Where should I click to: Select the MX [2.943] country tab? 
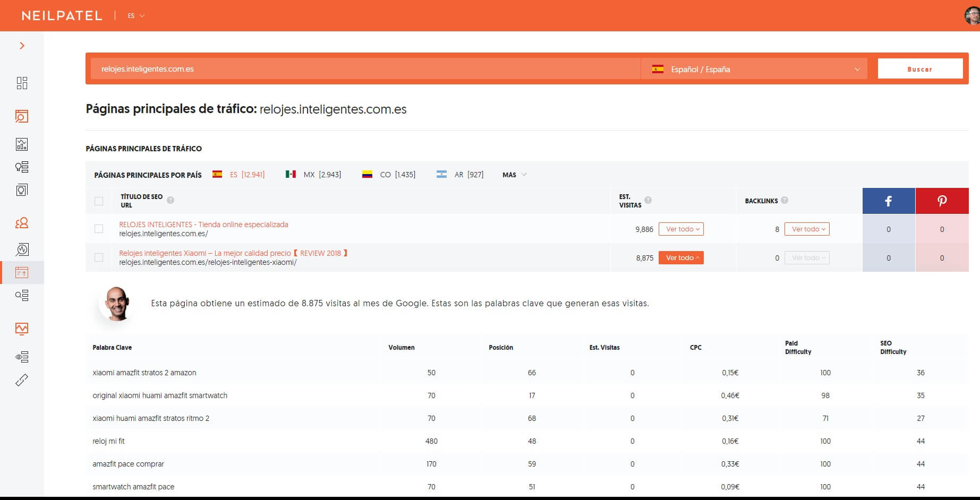pyautogui.click(x=313, y=175)
